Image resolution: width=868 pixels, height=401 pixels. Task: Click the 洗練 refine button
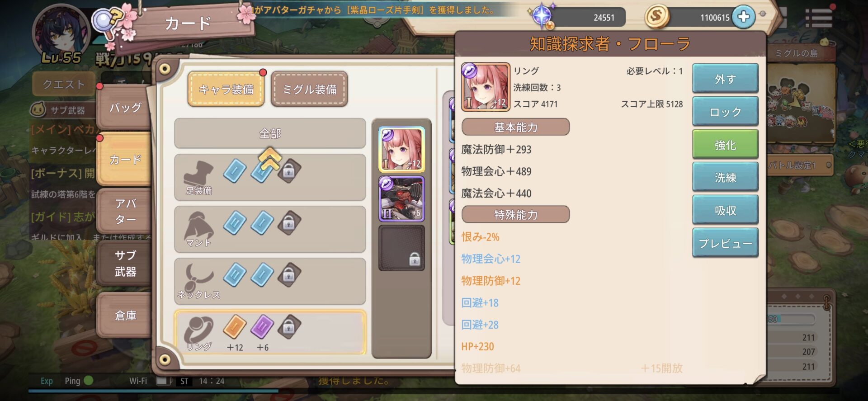725,177
